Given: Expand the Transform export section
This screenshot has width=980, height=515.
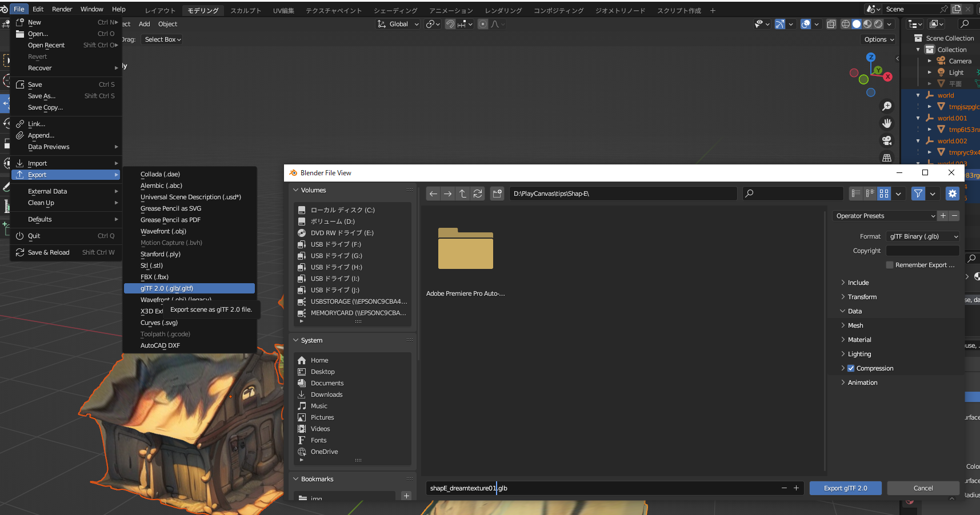Looking at the screenshot, I should point(862,296).
